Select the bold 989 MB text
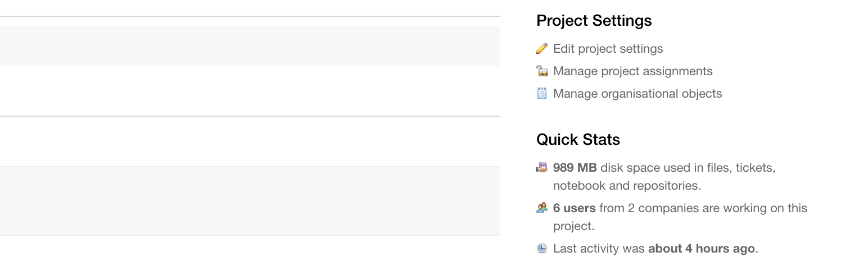Viewport: 868px width, 275px height. click(575, 168)
